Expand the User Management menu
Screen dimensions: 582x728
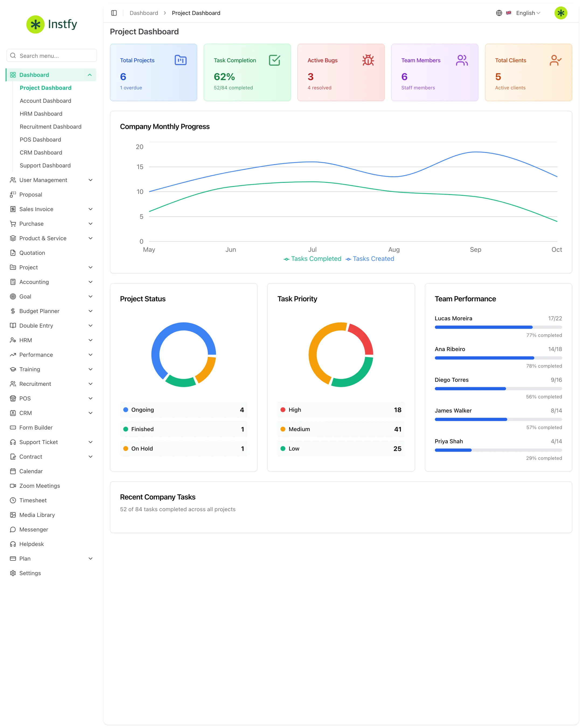[51, 180]
